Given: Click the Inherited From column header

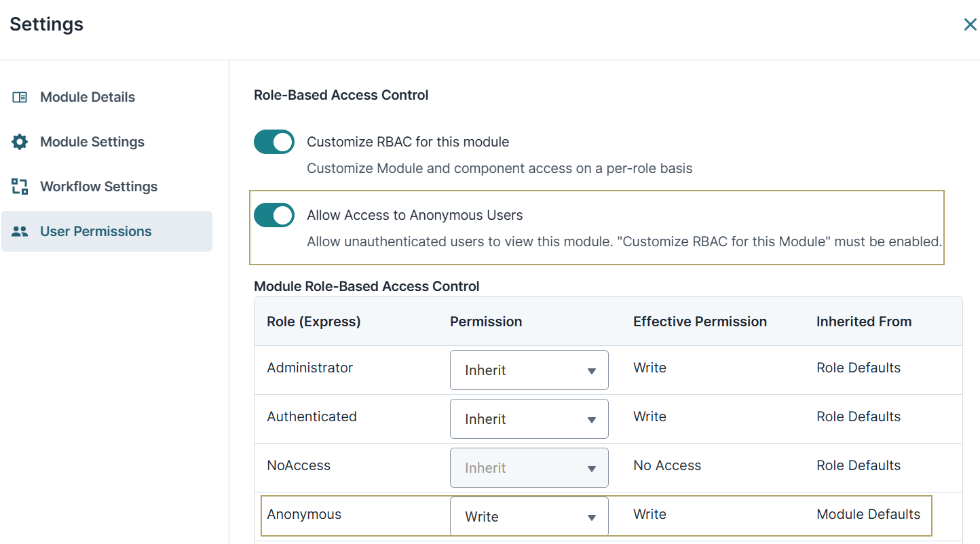Looking at the screenshot, I should coord(864,322).
